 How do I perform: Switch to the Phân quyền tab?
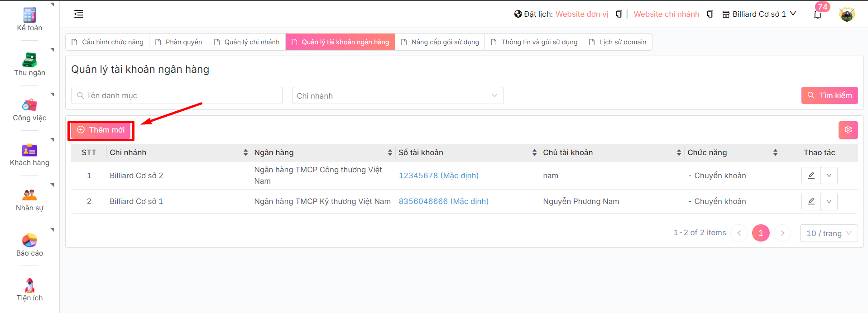179,42
